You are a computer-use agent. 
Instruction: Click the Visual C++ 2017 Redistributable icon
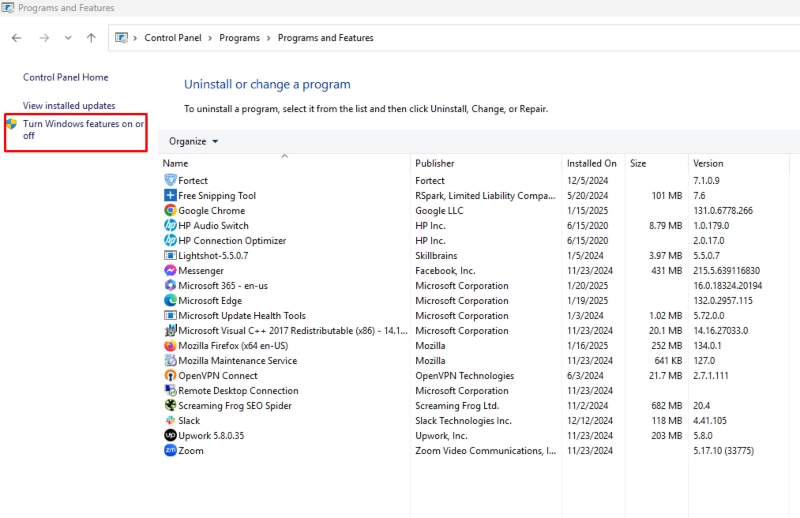(x=170, y=330)
